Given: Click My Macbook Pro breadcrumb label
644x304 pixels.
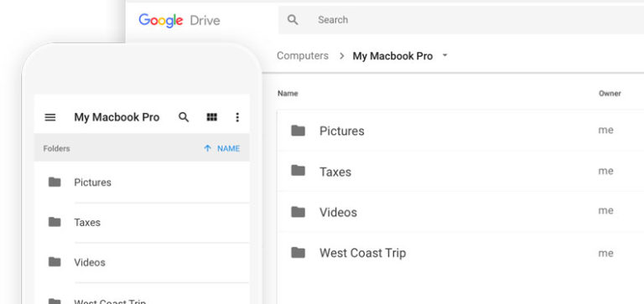Looking at the screenshot, I should click(392, 56).
